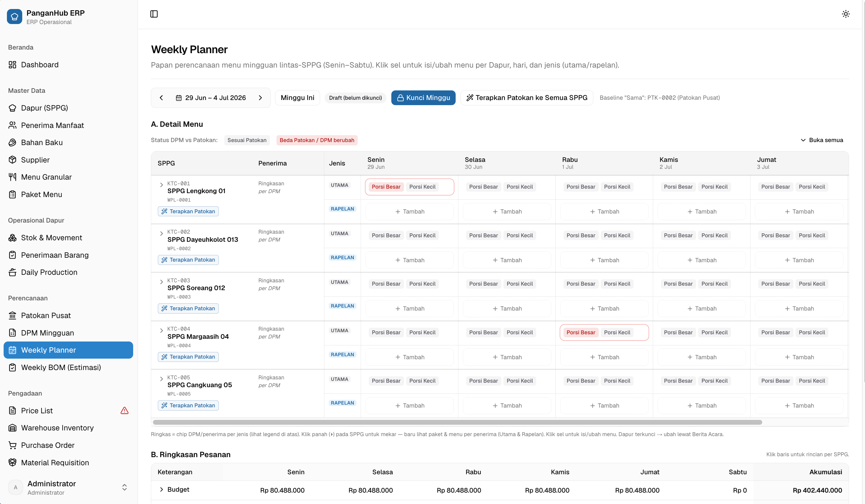Open highlighted Rabu UTAMA cell of Margaasih 04

pos(604,332)
